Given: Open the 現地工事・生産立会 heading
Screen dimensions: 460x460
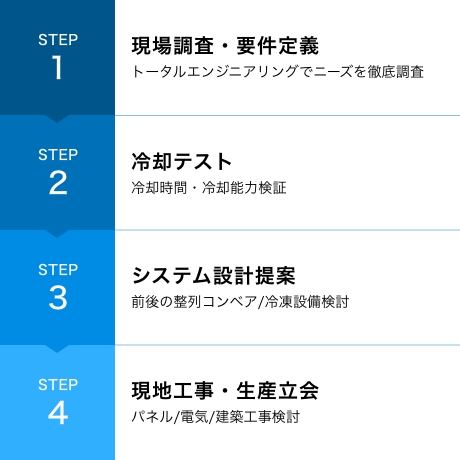Looking at the screenshot, I should 225,391.
